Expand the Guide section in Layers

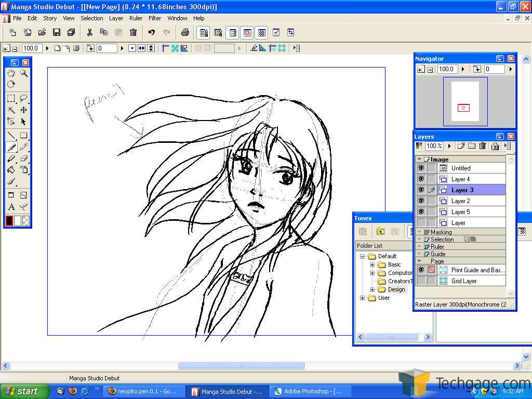point(419,254)
